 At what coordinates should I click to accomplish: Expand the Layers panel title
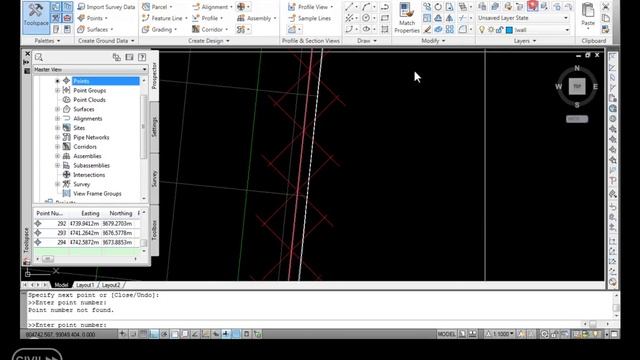(x=525, y=41)
